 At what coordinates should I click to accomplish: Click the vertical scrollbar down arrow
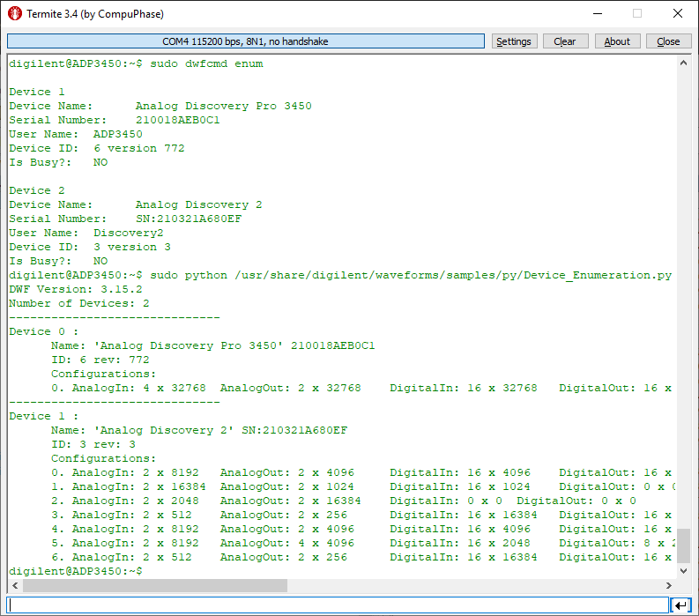(683, 571)
